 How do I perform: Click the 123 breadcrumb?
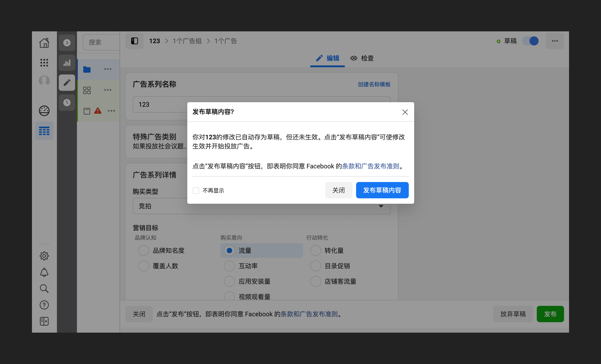154,41
